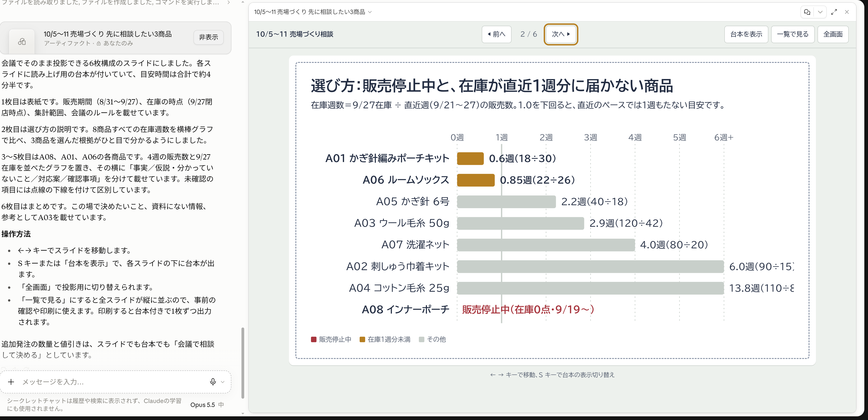Click the slide counter 2 / 6
The image size is (868, 420).
tap(528, 34)
